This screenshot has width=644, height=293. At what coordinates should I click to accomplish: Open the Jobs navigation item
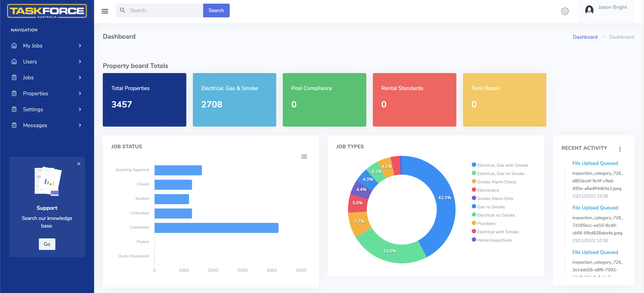coord(28,77)
